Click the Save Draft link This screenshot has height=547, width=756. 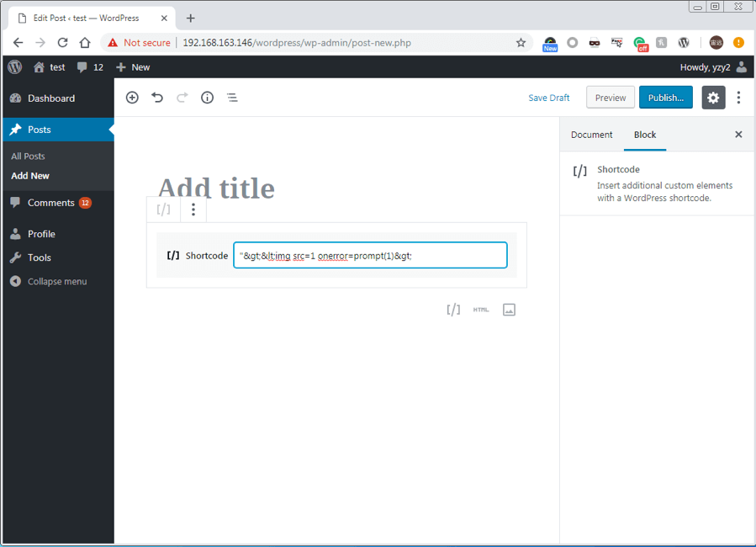point(548,98)
